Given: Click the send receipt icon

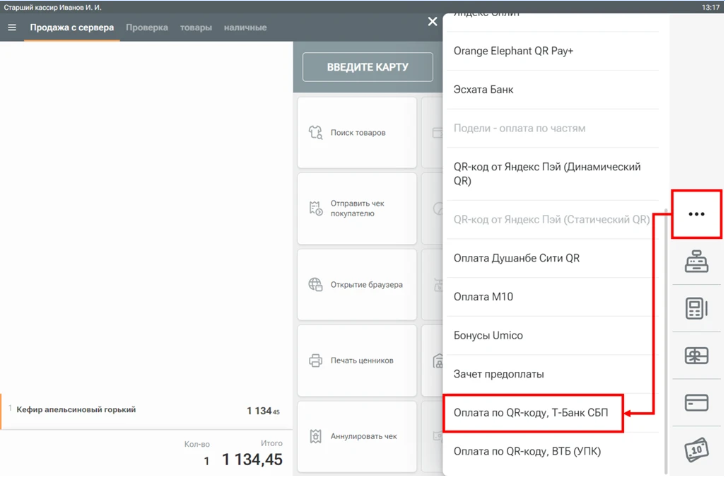Looking at the screenshot, I should pos(316,208).
